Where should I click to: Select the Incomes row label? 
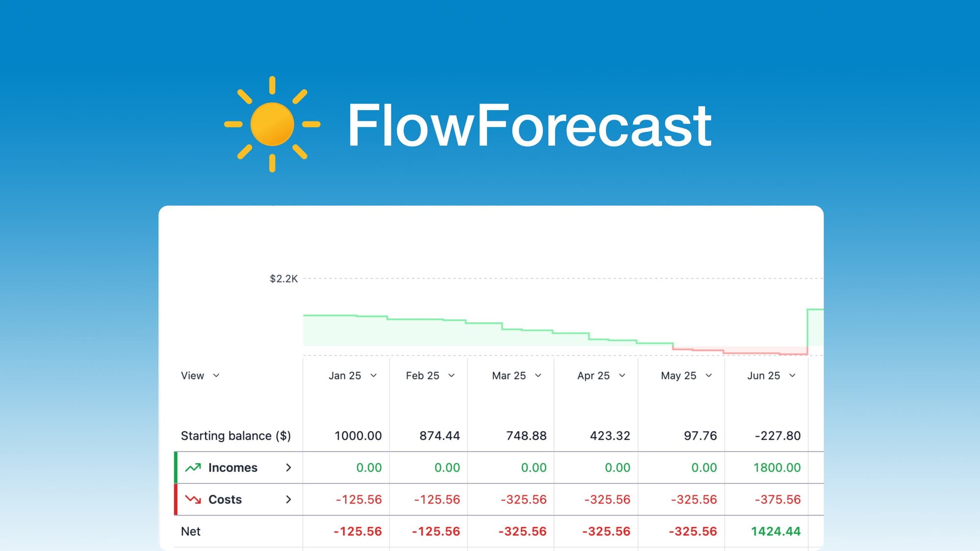coord(233,467)
